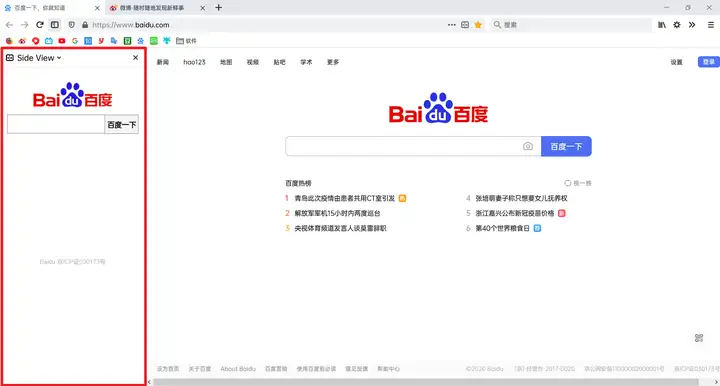Open a new tab with plus button
This screenshot has height=386, width=720.
click(x=219, y=7)
